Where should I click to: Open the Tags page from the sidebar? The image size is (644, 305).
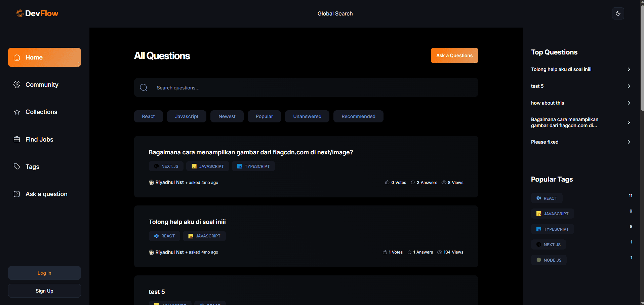point(32,167)
